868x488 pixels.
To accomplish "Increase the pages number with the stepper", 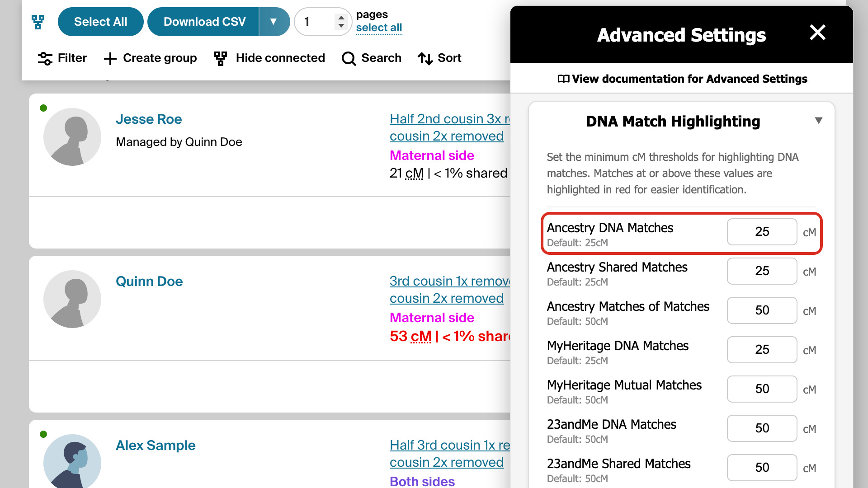I will [x=341, y=18].
